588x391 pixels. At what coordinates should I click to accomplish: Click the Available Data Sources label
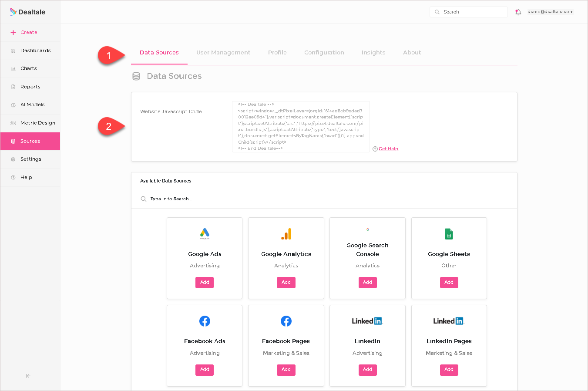[x=166, y=181]
